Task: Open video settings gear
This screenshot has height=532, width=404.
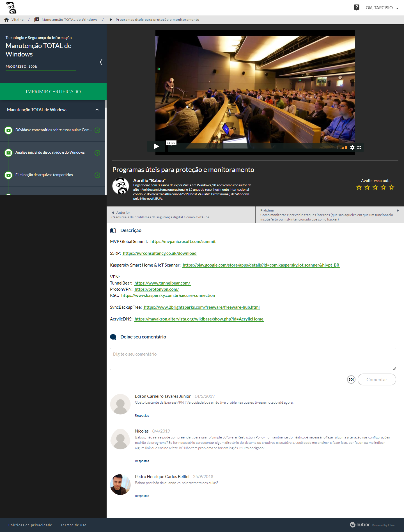Action: [x=352, y=147]
